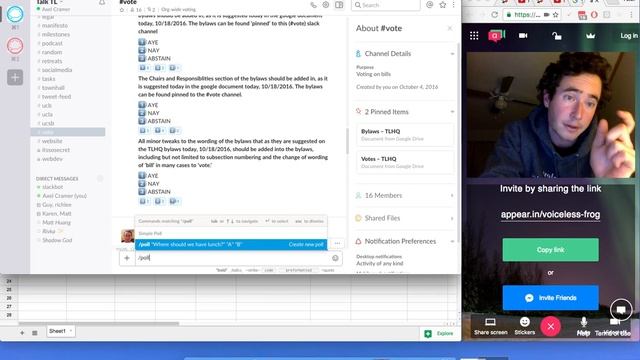Bookmark page with Chrome star icon
The height and width of the screenshot is (360, 640).
pos(556,15)
